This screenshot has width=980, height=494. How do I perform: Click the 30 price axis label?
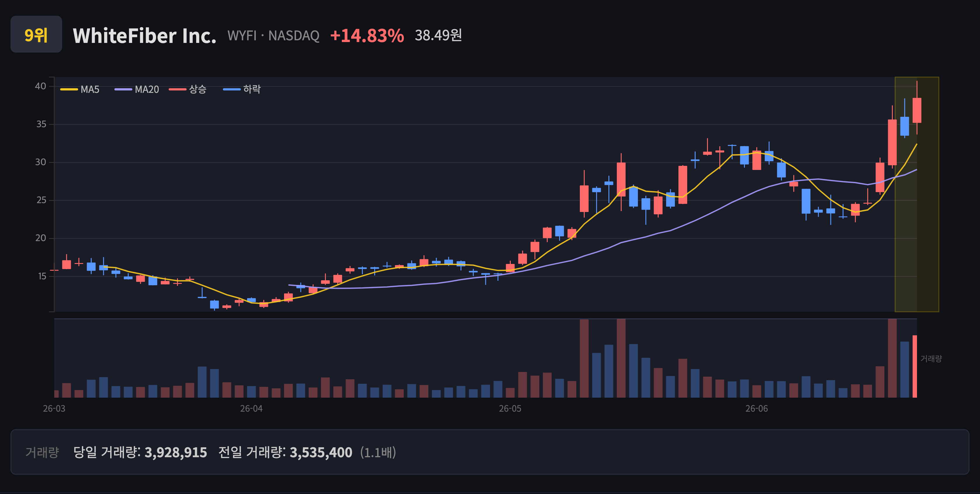click(x=40, y=162)
